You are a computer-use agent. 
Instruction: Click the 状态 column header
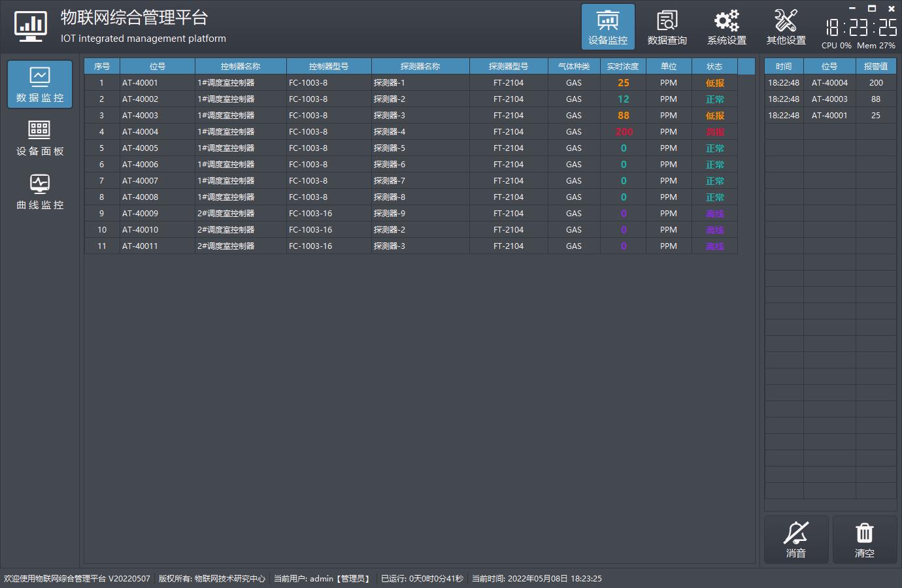pyautogui.click(x=714, y=66)
